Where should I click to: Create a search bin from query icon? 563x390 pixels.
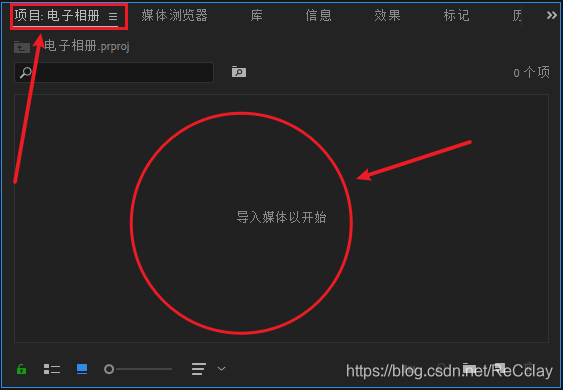(239, 71)
